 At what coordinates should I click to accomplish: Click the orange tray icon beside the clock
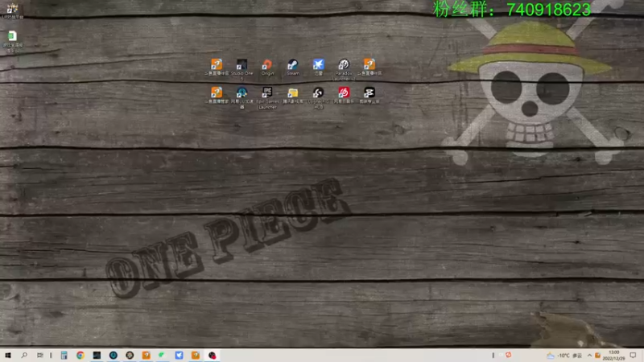(x=597, y=356)
